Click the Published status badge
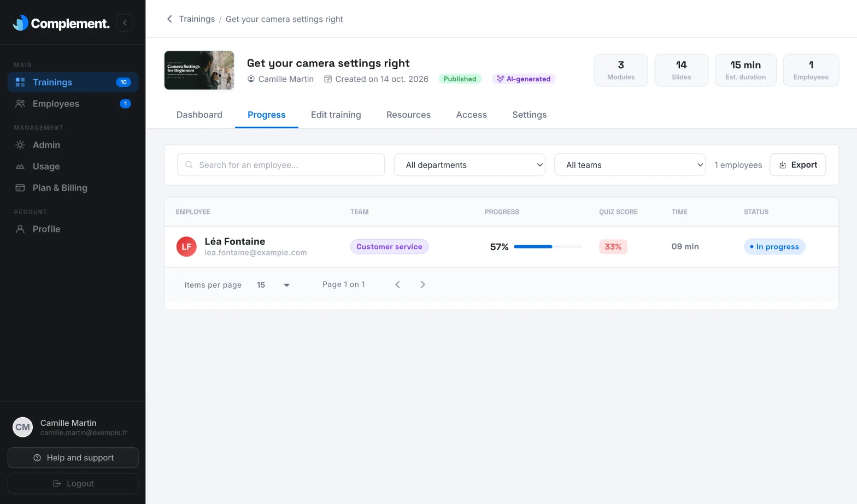Screen dimensions: 857x504 click(460, 79)
